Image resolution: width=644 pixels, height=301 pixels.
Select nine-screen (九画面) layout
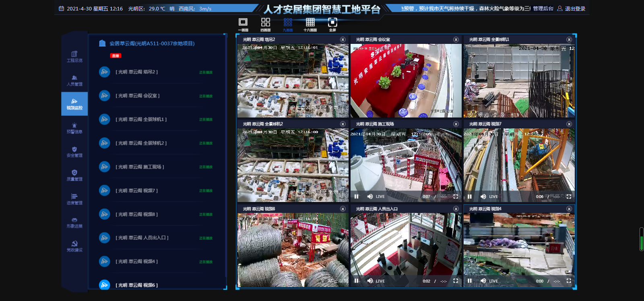288,24
